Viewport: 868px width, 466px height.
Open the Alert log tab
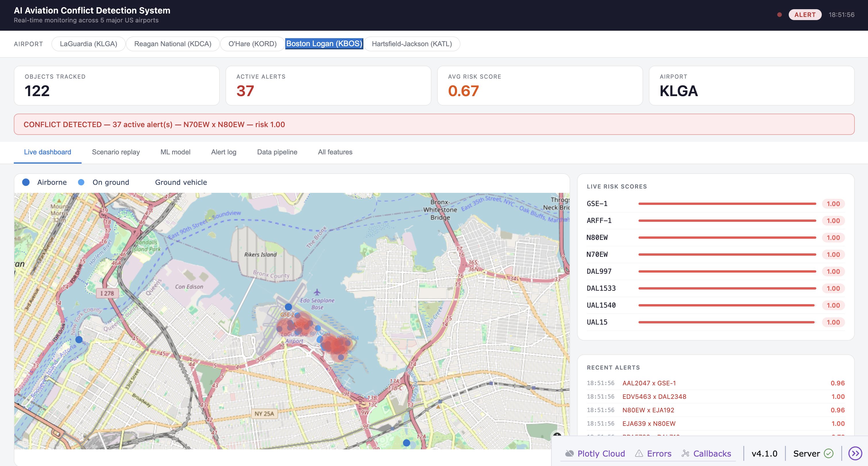point(223,152)
